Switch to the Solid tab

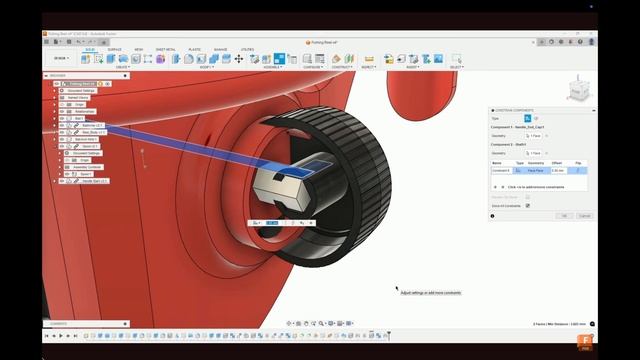tap(90, 49)
